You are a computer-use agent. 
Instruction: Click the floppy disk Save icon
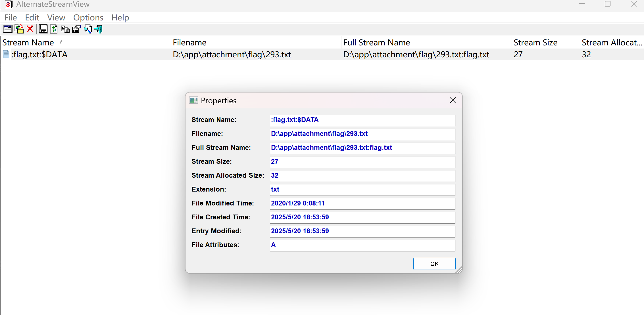point(43,29)
